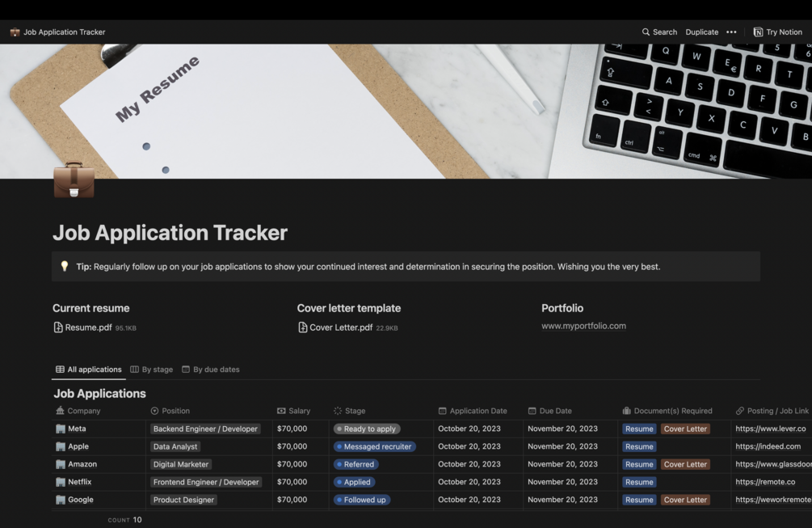Click the Google company page icon
This screenshot has height=528, width=812.
coord(61,500)
